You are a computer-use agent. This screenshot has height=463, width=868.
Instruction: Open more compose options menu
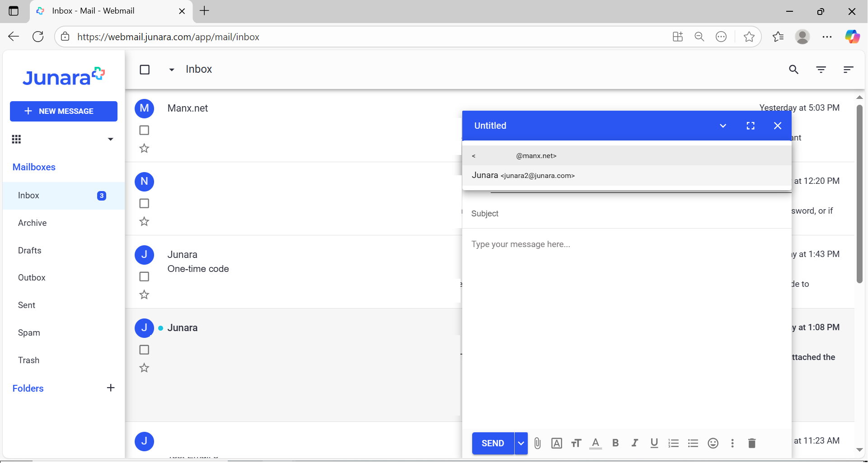coord(732,444)
